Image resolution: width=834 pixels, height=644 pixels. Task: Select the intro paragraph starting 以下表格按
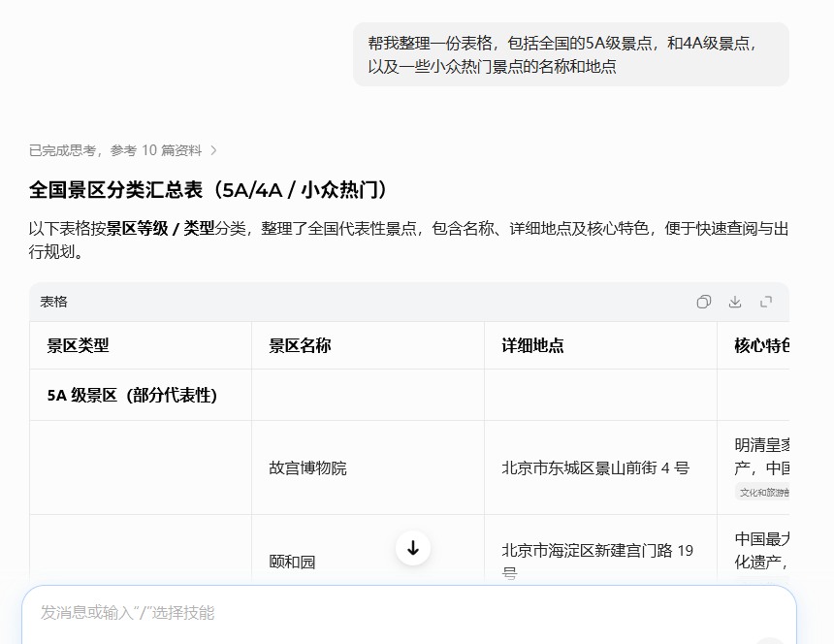(408, 240)
